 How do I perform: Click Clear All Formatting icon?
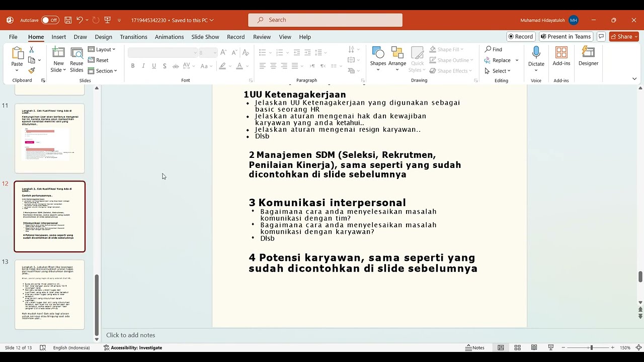point(246,52)
